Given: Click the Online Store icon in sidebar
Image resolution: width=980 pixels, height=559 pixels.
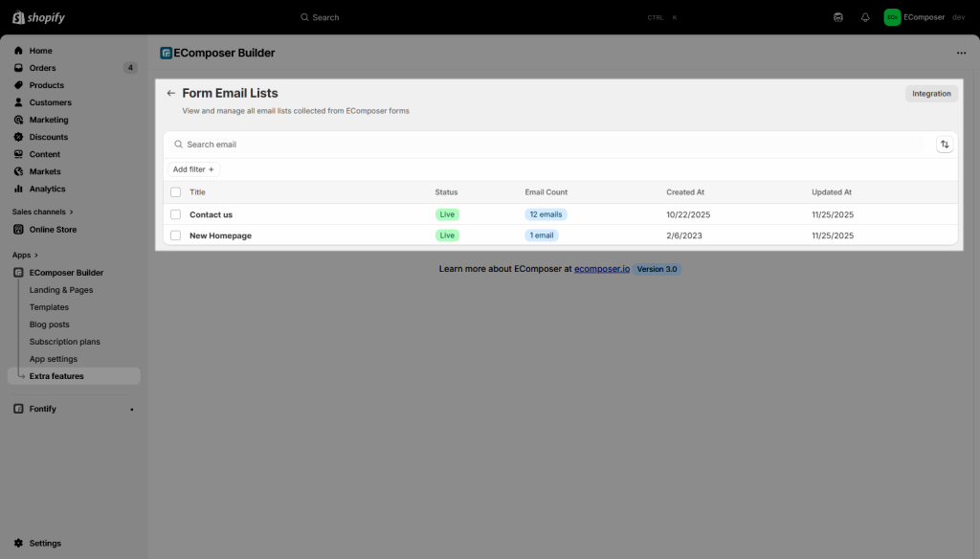Looking at the screenshot, I should (x=19, y=230).
